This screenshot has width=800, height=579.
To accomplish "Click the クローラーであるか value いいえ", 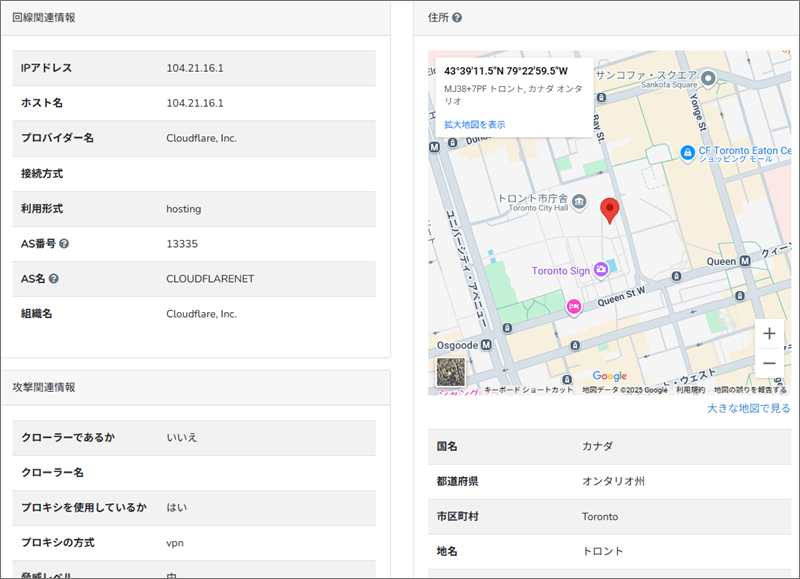I will [182, 438].
